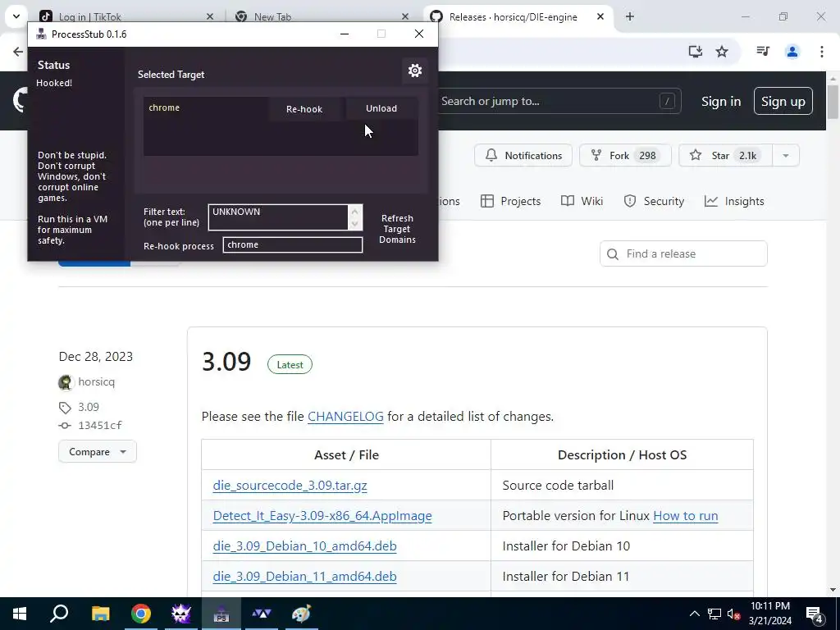Open taskbar clock 10:11 PM
The height and width of the screenshot is (630, 840).
coord(769,614)
